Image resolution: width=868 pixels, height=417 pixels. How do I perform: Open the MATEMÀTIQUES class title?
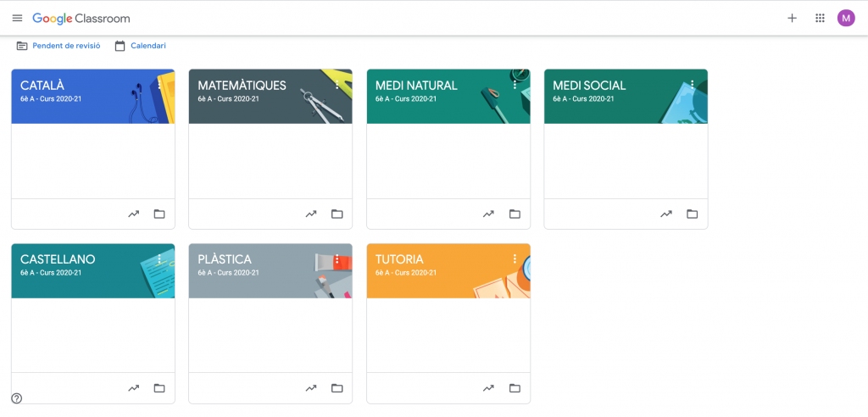click(x=242, y=86)
